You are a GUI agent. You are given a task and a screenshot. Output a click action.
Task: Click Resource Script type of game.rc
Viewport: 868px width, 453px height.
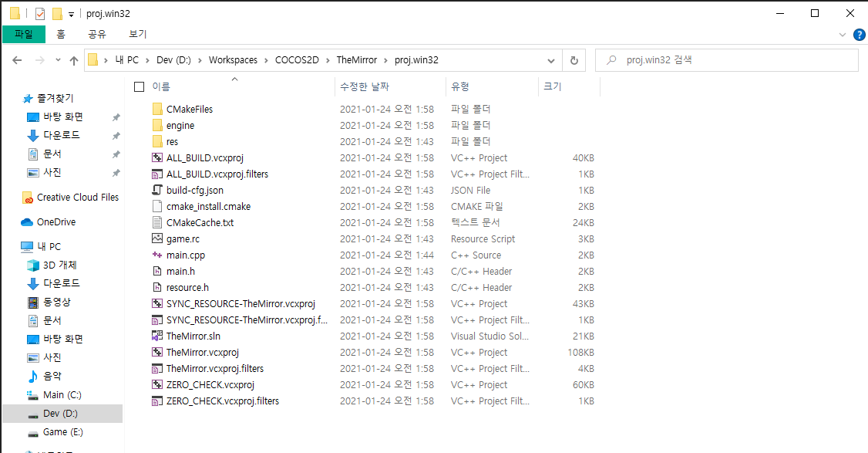coord(483,239)
